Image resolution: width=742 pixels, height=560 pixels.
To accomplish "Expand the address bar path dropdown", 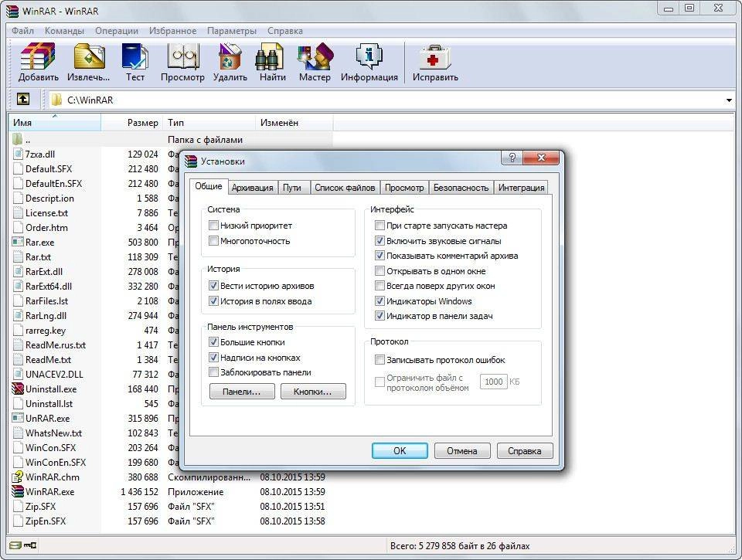I will click(x=729, y=100).
